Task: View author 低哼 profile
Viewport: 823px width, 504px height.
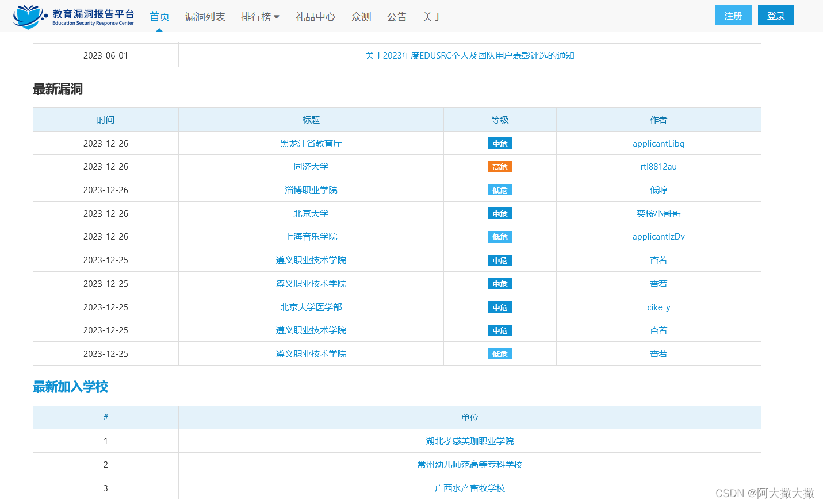Action: click(659, 190)
